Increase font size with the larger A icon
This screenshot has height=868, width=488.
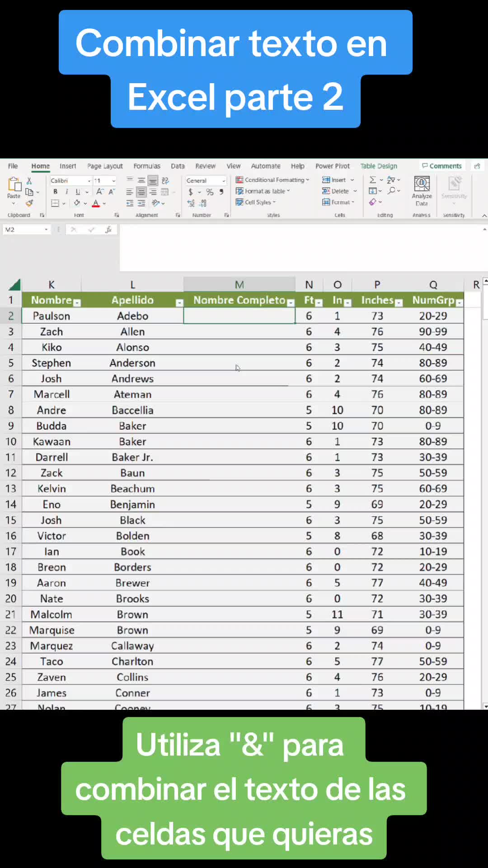point(100,192)
